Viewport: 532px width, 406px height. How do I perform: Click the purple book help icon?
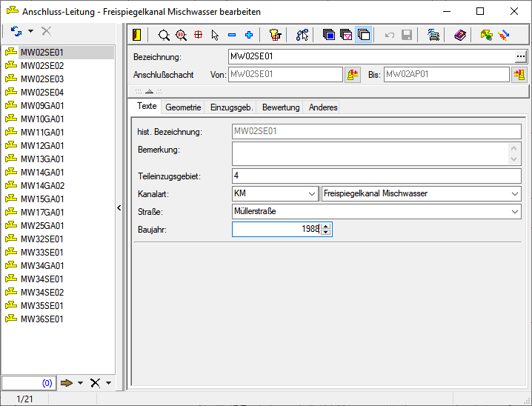pos(460,35)
